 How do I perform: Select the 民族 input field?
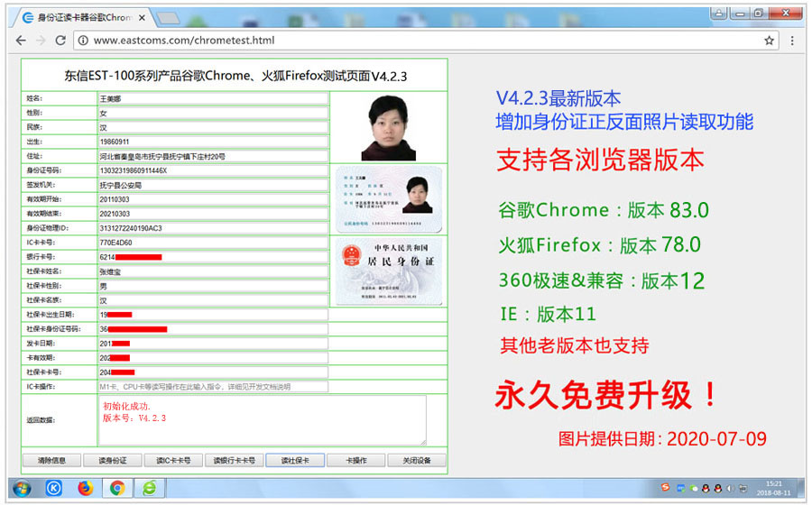click(213, 127)
